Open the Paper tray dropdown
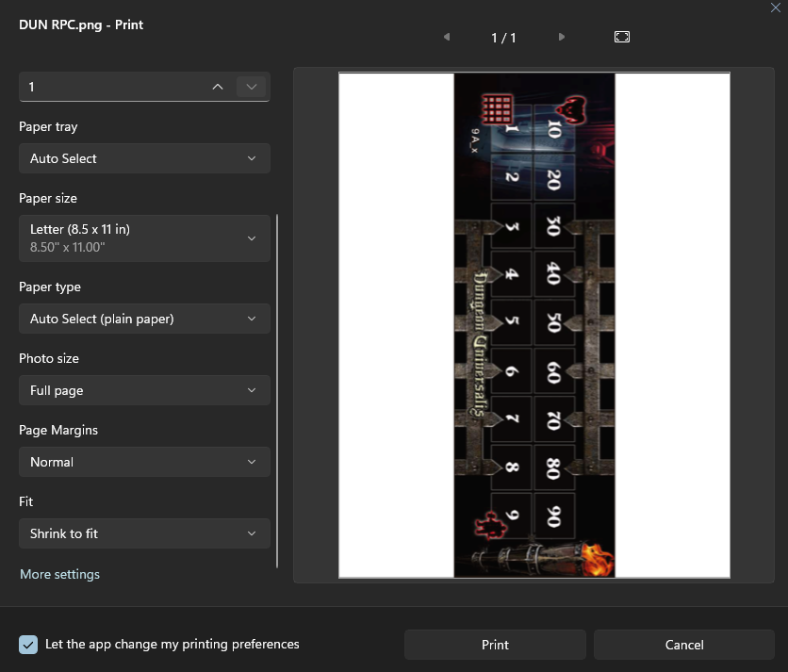Screen dimensions: 788x672 [x=144, y=158]
